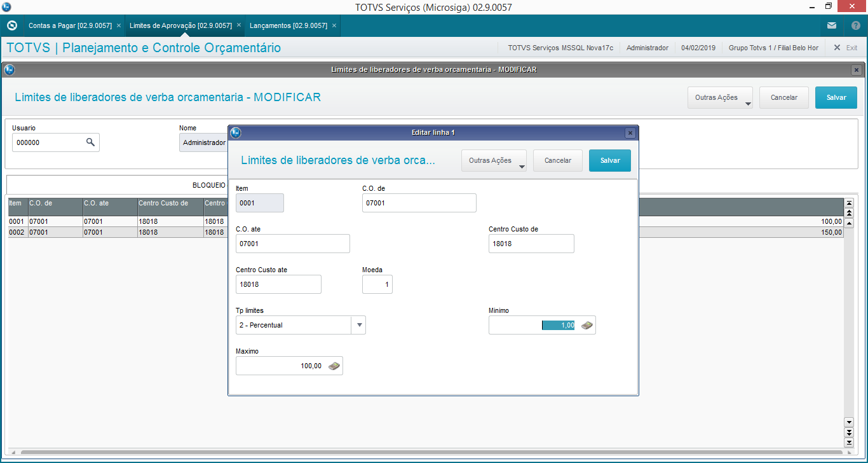
Task: Click Salvar in the Editar linha dialog
Action: pyautogui.click(x=610, y=161)
